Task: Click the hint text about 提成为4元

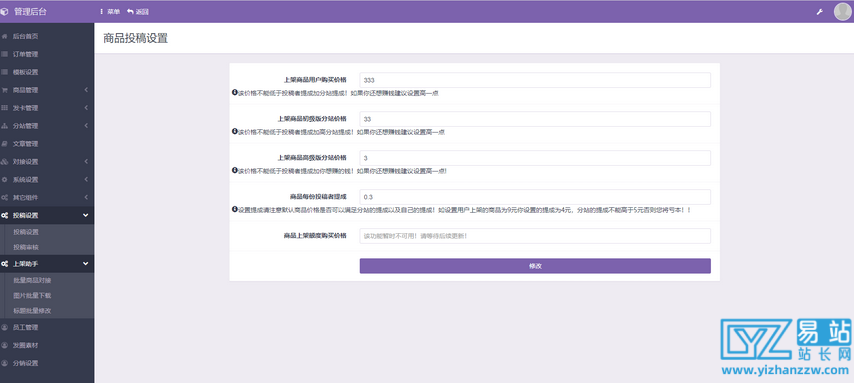Action: click(x=465, y=210)
